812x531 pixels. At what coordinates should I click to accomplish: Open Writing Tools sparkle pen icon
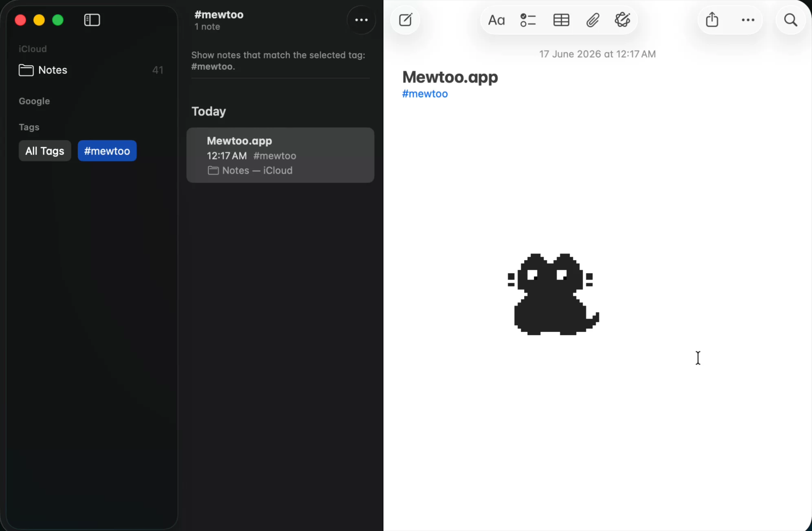coord(623,20)
